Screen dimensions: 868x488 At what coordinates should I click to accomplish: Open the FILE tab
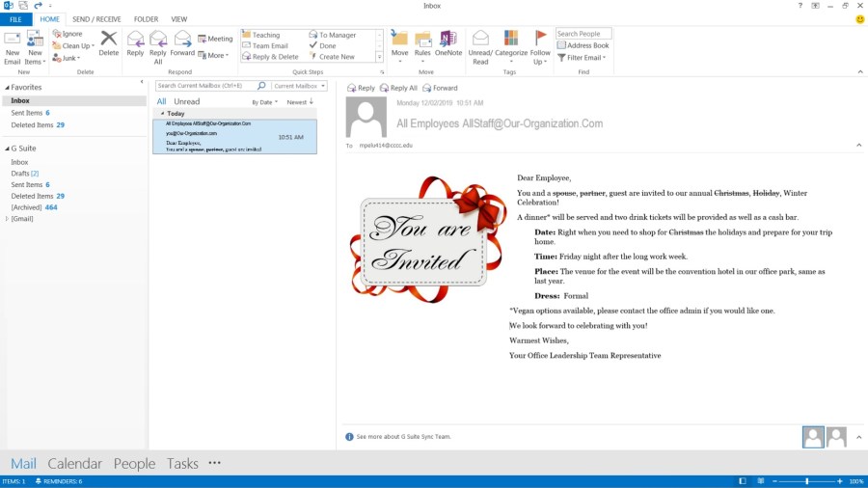pyautogui.click(x=16, y=19)
